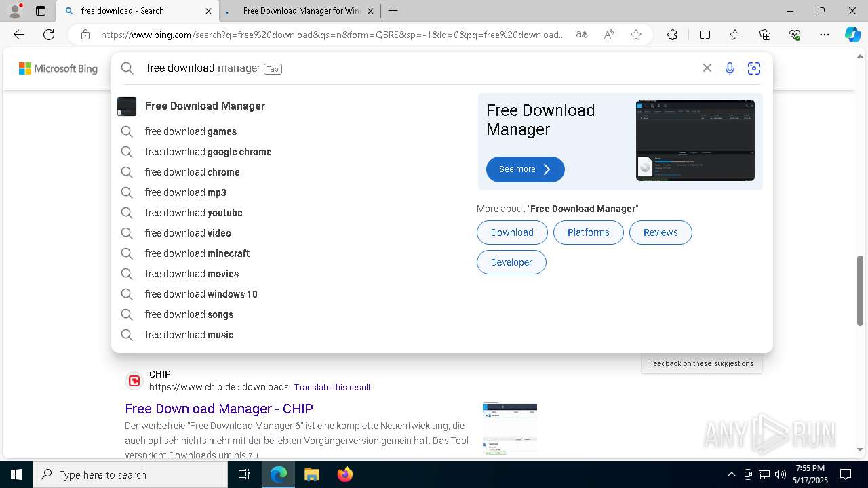Open the network icon in system tray
Image resolution: width=868 pixels, height=488 pixels.
(x=764, y=474)
